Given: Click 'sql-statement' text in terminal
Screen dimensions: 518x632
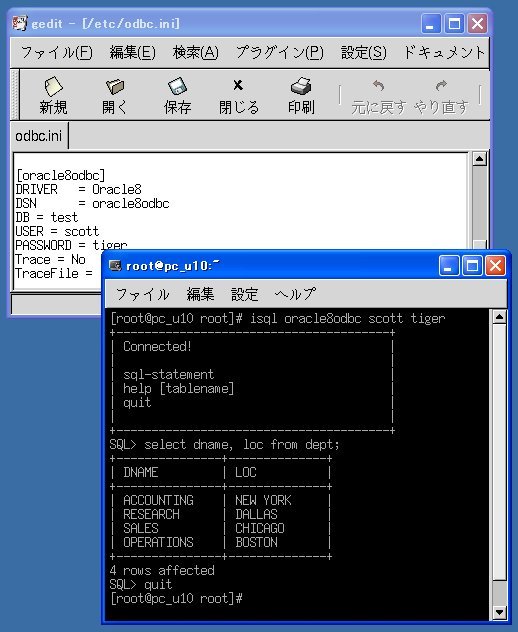Looking at the screenshot, I should click(x=169, y=374).
